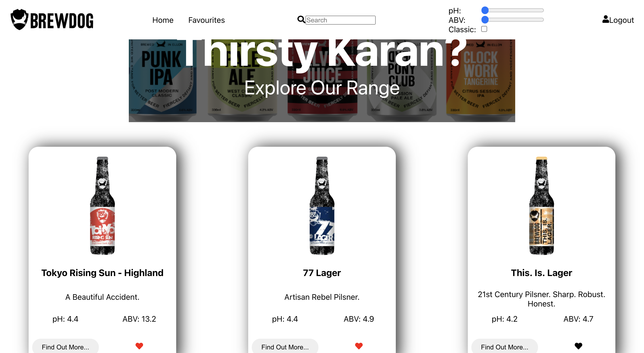Click the person icon beside Logout
The height and width of the screenshot is (353, 644).
(x=605, y=19)
